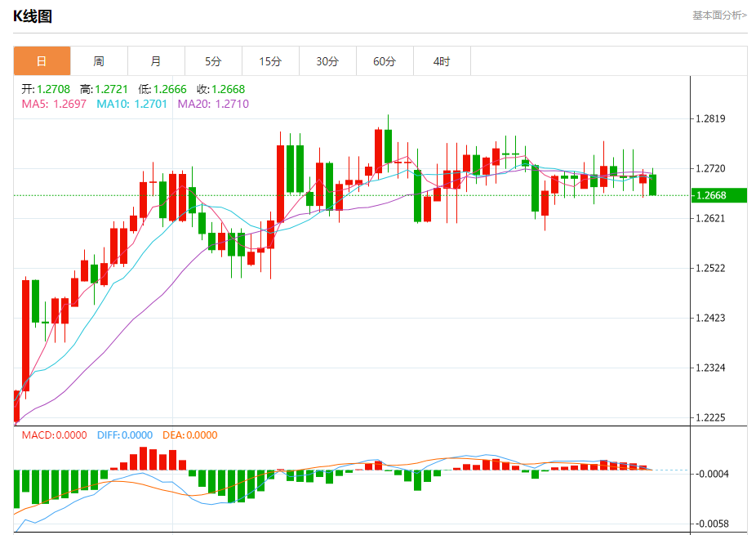The width and height of the screenshot is (756, 535).
Task: Open the 15分 interval tab
Action: [x=270, y=61]
